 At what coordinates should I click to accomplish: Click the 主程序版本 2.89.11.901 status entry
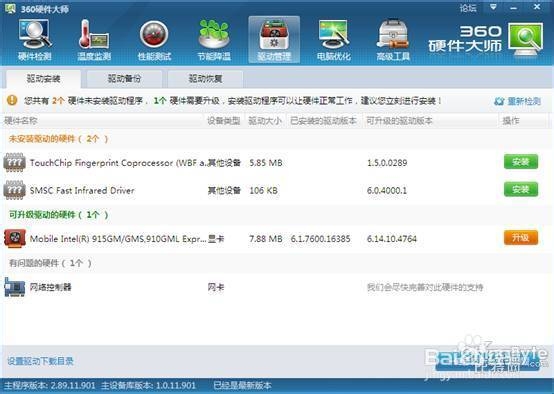pos(50,385)
